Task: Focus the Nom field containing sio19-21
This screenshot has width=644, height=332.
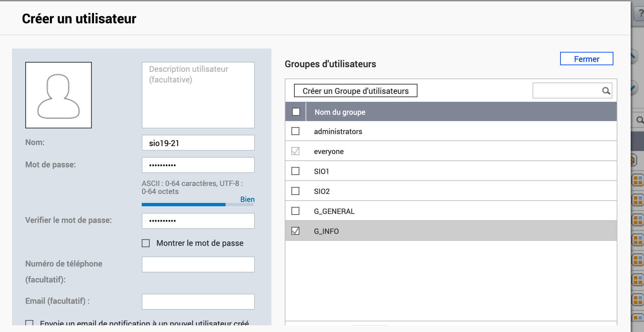Action: (x=198, y=143)
